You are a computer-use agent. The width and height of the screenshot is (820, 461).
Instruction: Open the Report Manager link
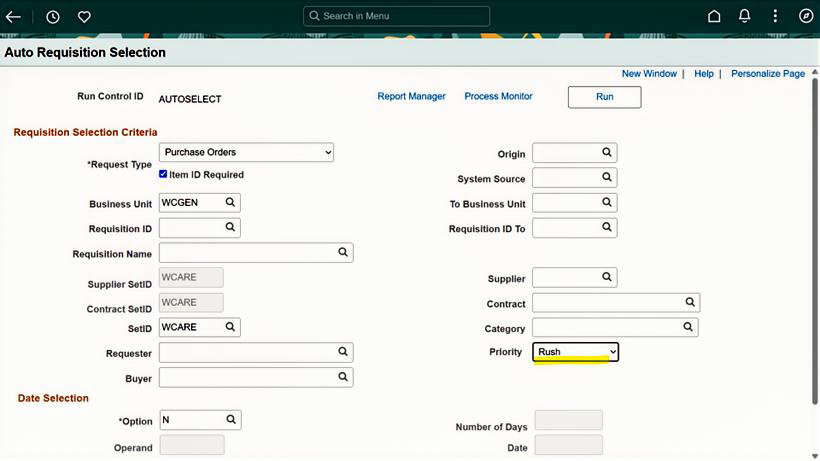pyautogui.click(x=411, y=97)
